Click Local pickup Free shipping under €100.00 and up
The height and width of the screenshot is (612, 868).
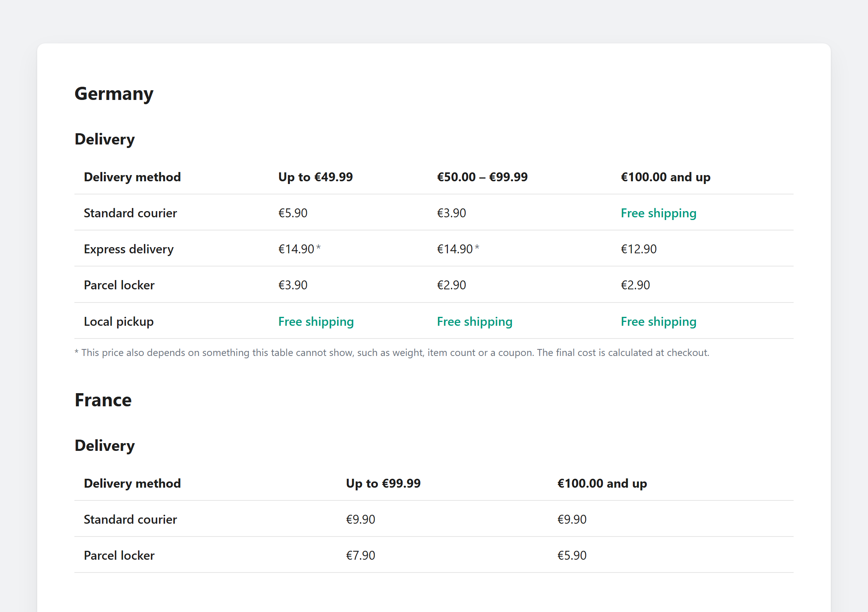click(x=659, y=321)
